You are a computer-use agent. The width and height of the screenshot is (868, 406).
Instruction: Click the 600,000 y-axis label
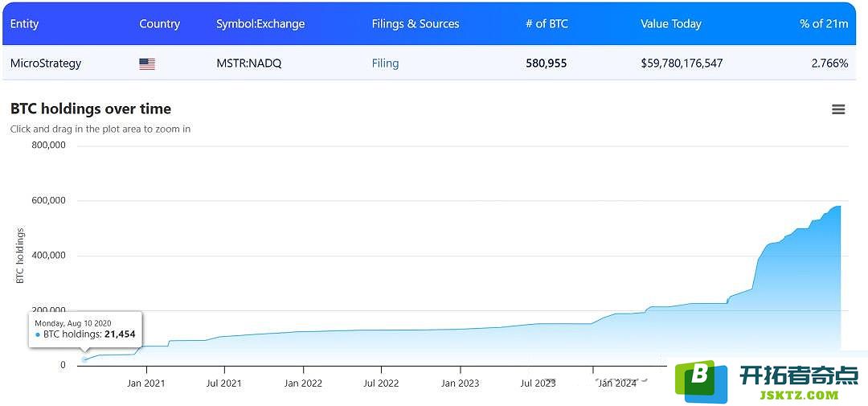49,200
